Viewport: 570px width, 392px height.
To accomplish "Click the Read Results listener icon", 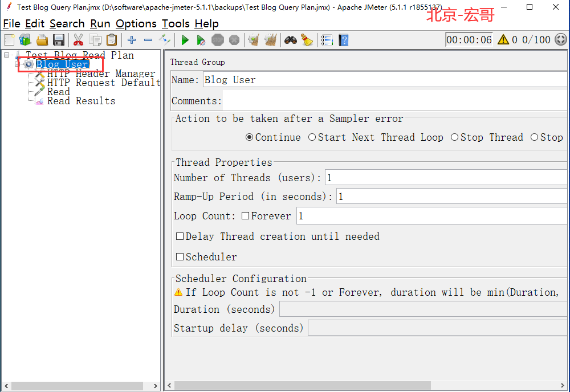I will (39, 101).
